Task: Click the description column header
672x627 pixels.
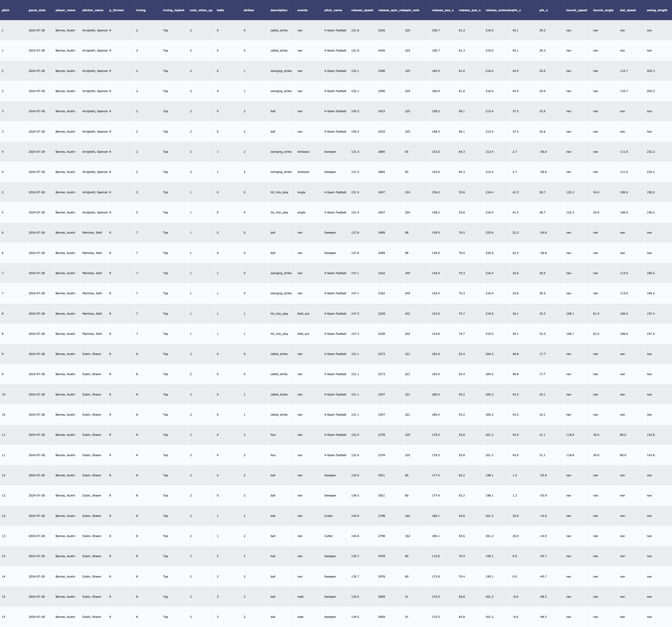Action: tap(279, 10)
